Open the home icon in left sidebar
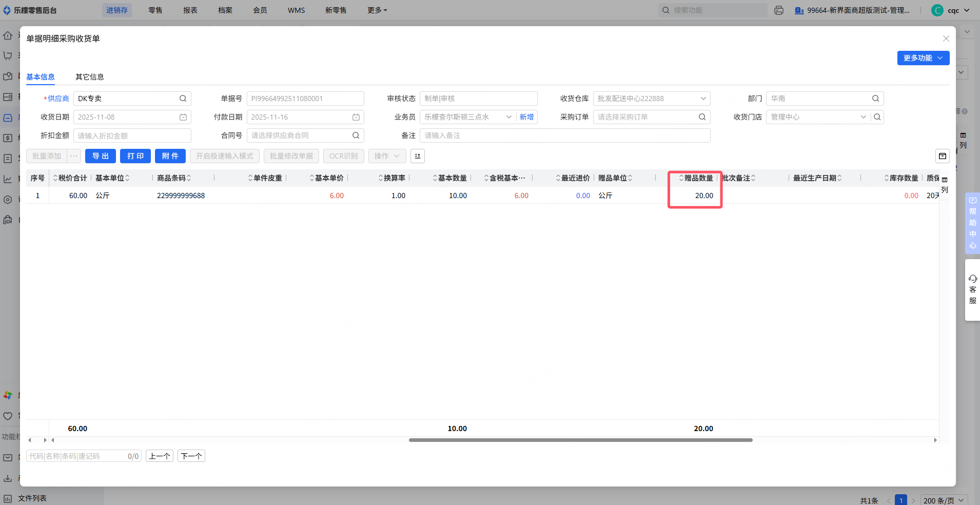980x505 pixels. pos(8,35)
